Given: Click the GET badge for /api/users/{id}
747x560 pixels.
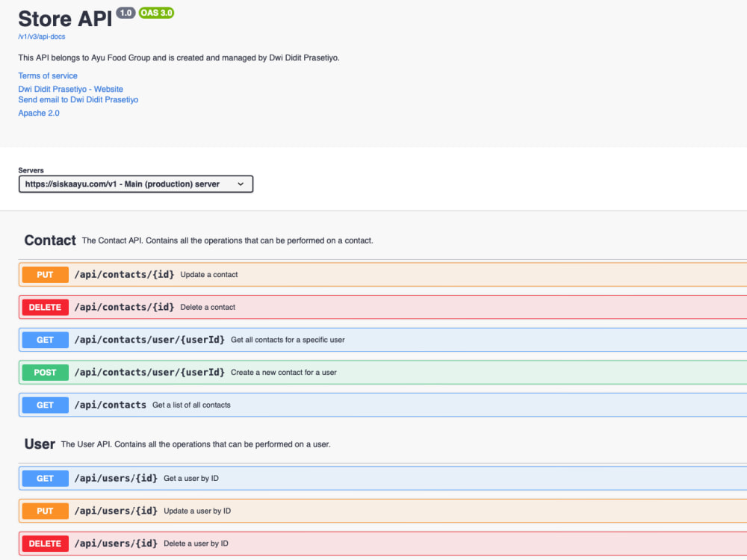Looking at the screenshot, I should click(44, 478).
